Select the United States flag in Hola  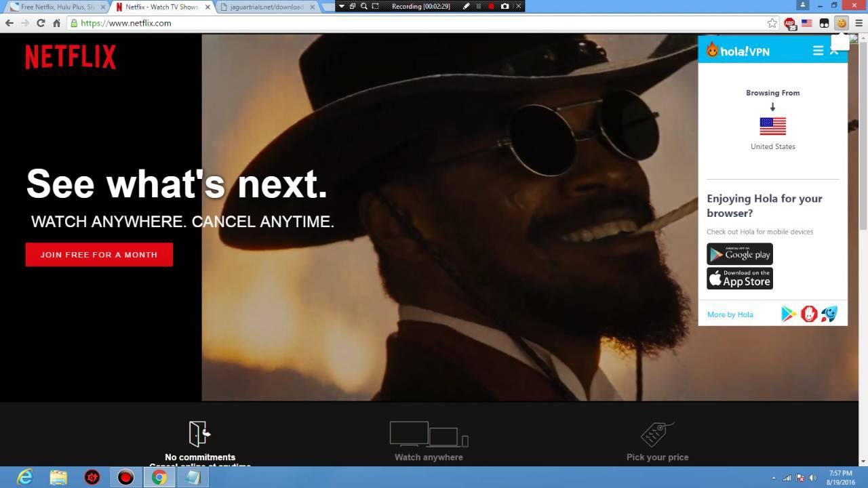pyautogui.click(x=772, y=126)
